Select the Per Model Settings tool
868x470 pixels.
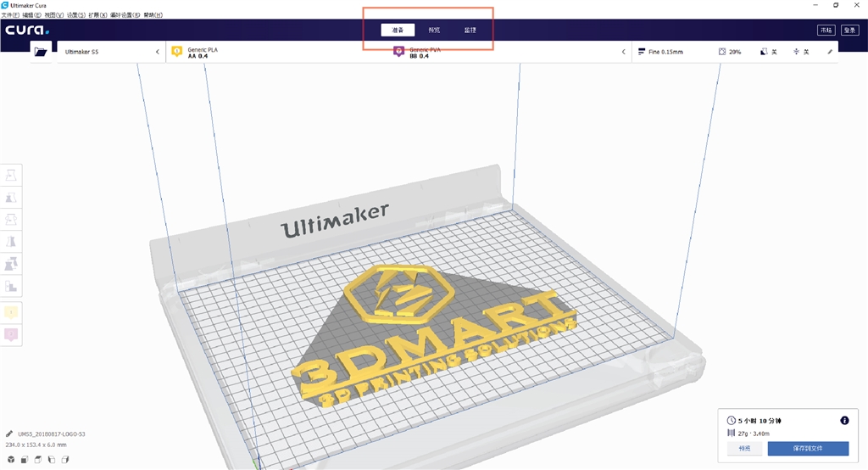click(x=12, y=264)
